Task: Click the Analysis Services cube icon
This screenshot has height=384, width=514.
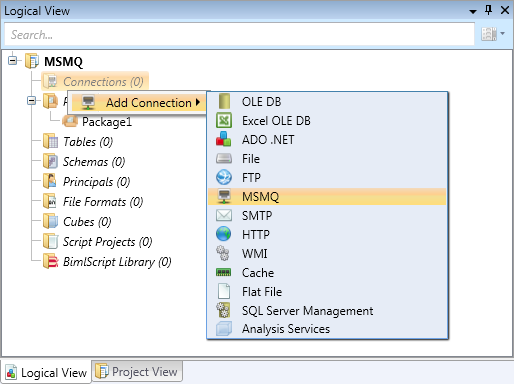Action: pyautogui.click(x=224, y=329)
